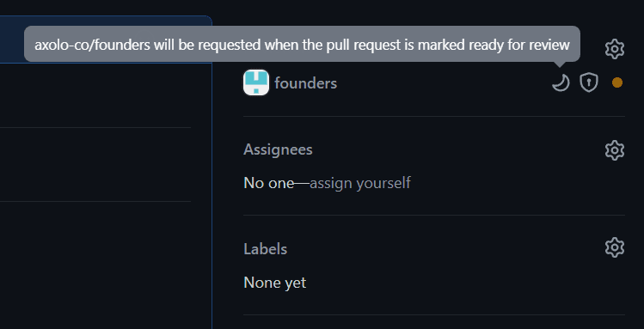Click the divider line beneath founders row
This screenshot has height=329, width=644.
pyautogui.click(x=434, y=117)
